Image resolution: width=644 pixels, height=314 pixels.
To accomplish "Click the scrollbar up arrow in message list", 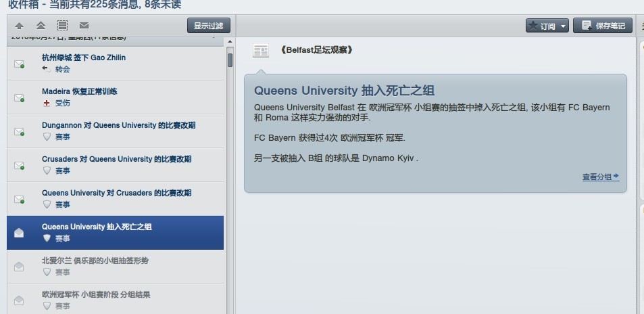I will tap(230, 41).
